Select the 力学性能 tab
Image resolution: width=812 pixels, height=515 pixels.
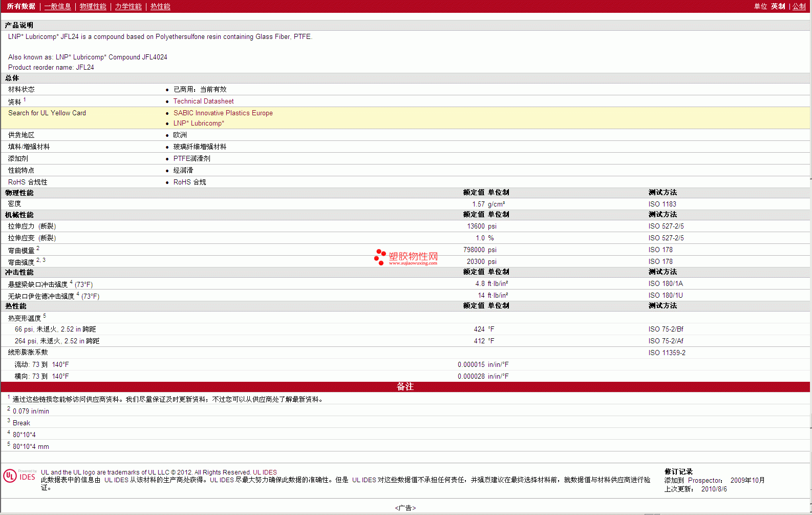128,6
